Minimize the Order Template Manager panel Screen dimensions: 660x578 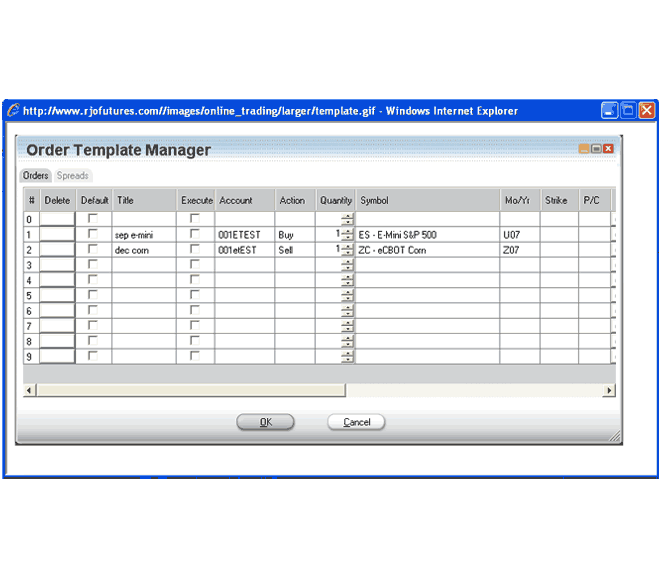[x=584, y=149]
